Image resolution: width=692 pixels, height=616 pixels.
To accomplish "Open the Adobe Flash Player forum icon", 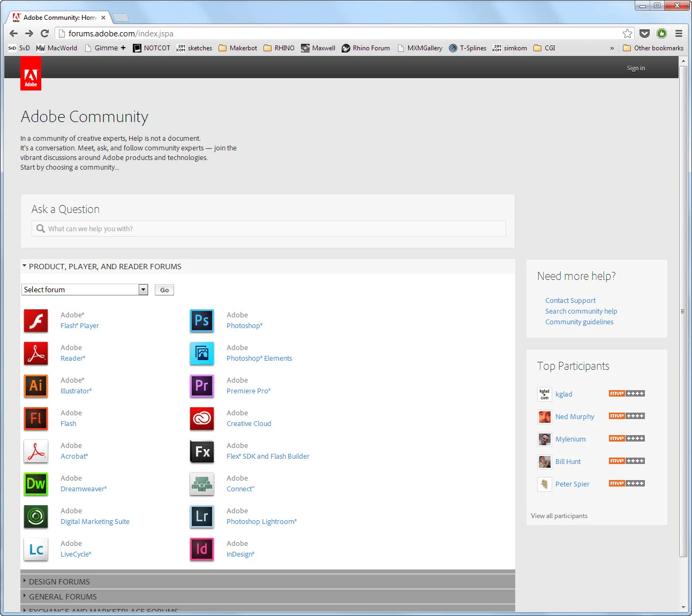I will (x=36, y=321).
